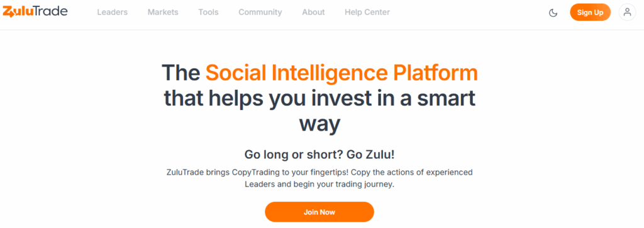
Task: Open the Leaders menu in the navigation bar
Action: tap(113, 13)
